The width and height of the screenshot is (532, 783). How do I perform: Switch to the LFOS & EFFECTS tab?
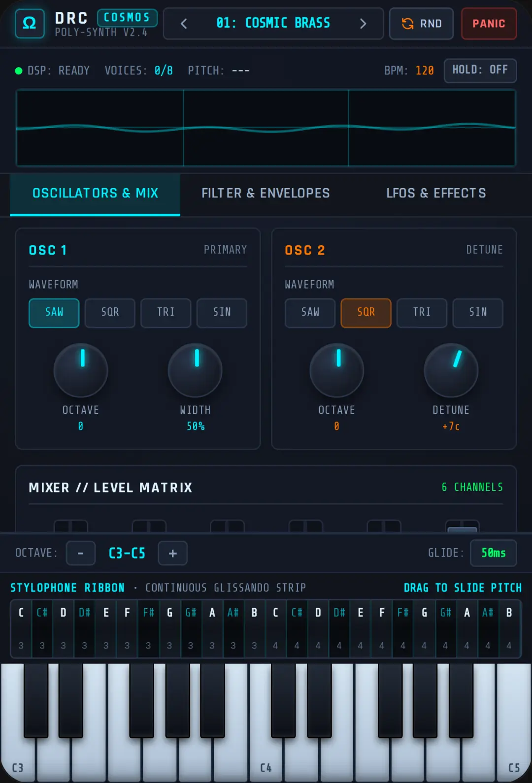[x=436, y=194]
